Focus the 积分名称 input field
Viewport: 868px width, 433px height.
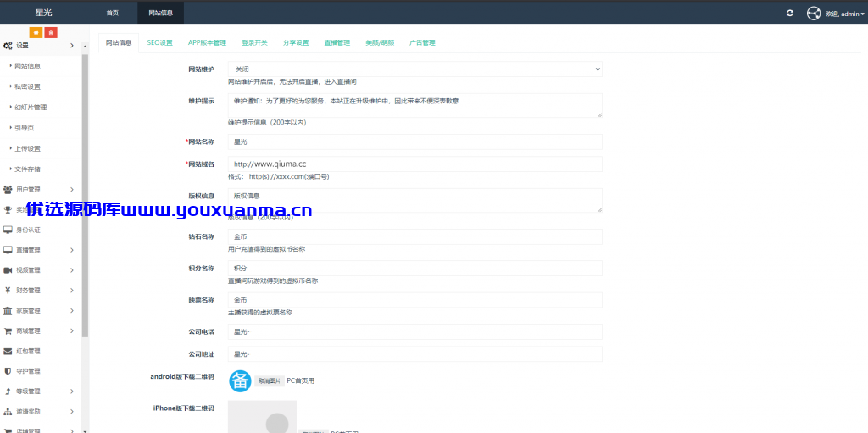pos(415,268)
